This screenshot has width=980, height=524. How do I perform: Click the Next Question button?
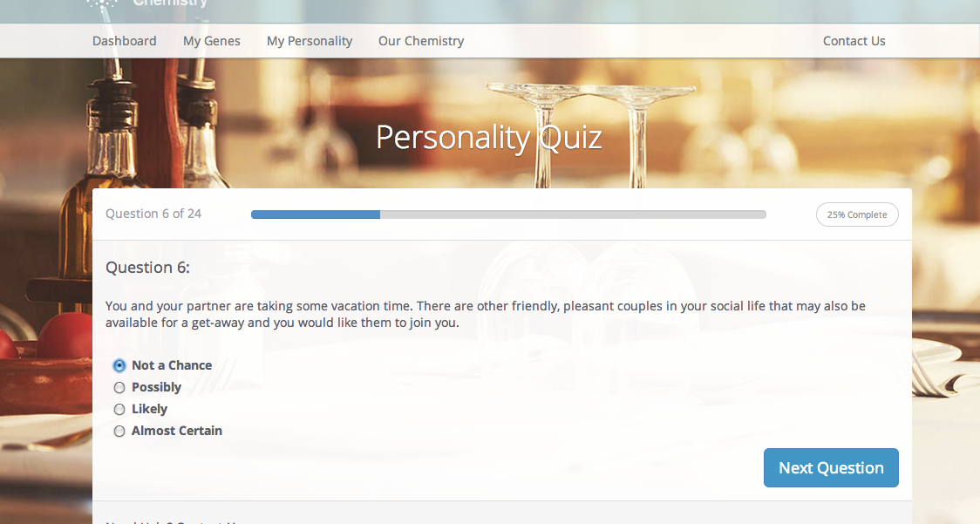831,467
